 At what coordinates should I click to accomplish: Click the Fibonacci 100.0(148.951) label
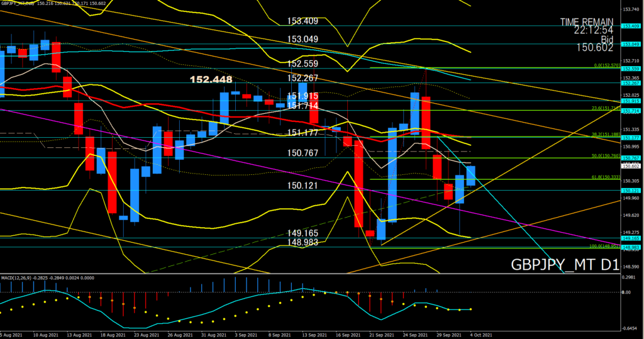[604, 246]
